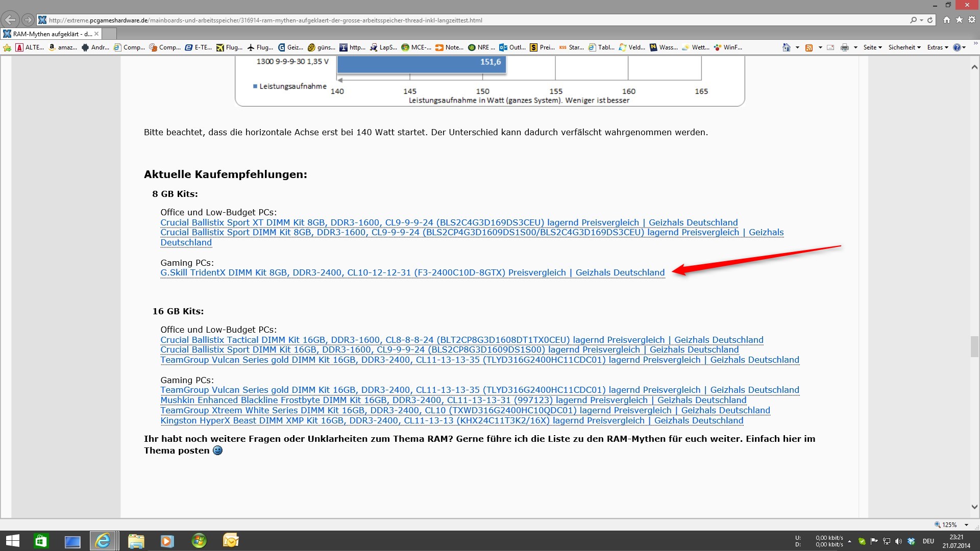This screenshot has width=980, height=551.
Task: Open Internet Explorer in the Windows taskbar
Action: (103, 540)
